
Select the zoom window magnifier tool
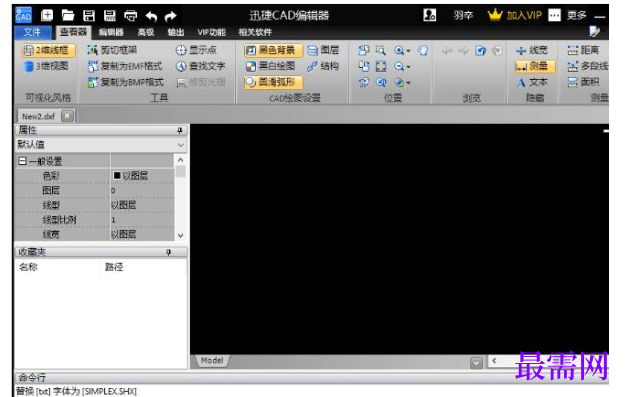(x=381, y=50)
